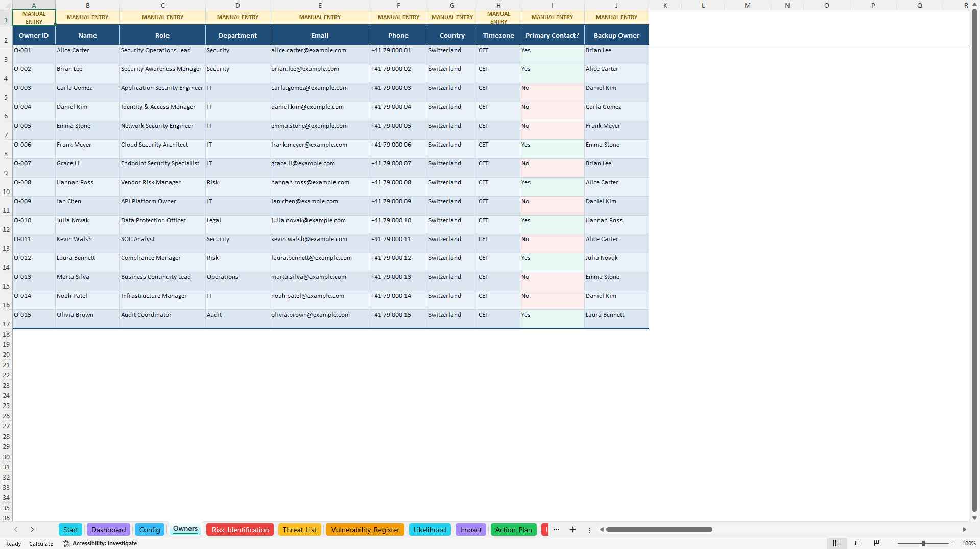Screen dimensions: 980x549
Task: Click the zoom out minus icon
Action: (x=893, y=543)
